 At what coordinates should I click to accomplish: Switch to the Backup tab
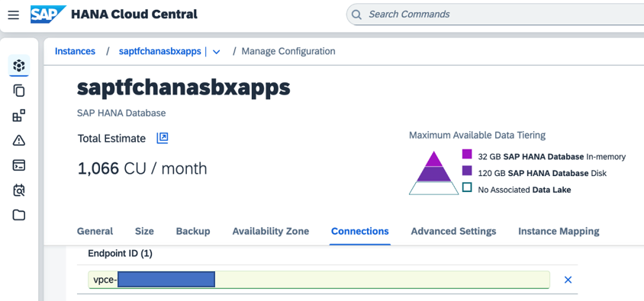pos(193,232)
